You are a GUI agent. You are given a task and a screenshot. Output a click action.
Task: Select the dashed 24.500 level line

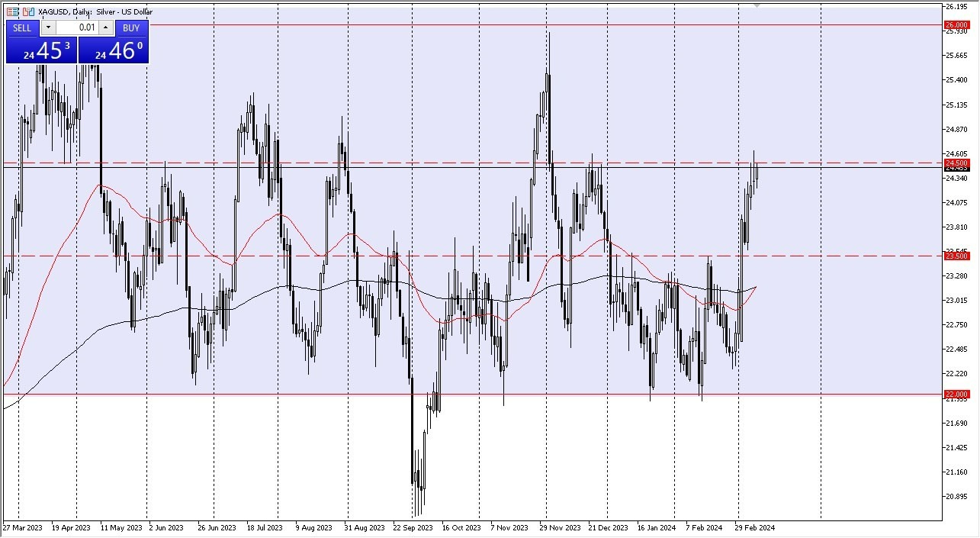point(458,163)
